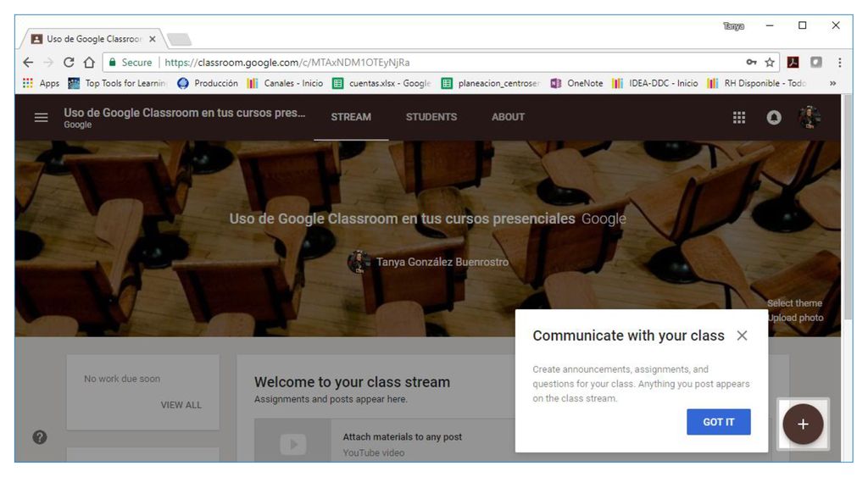
Task: Open the OneNote bookmark
Action: (x=576, y=83)
